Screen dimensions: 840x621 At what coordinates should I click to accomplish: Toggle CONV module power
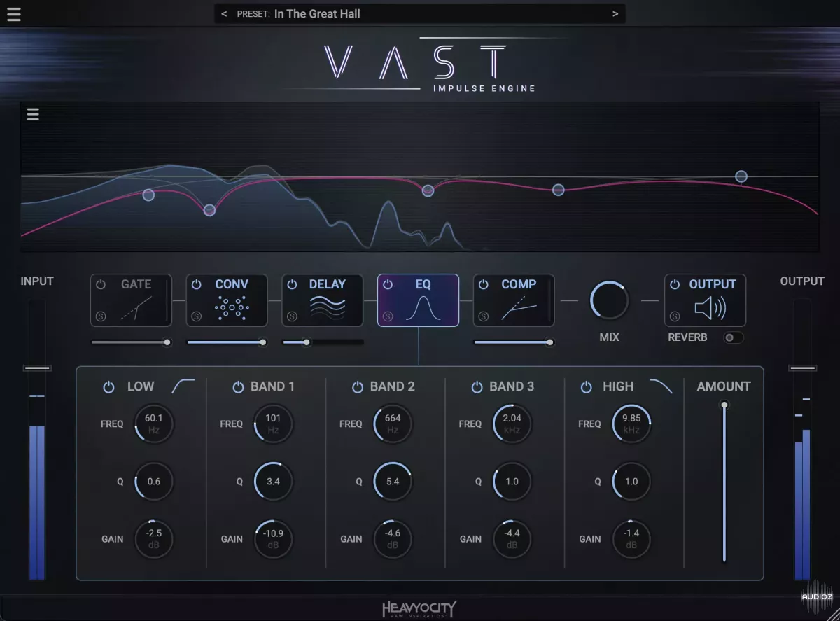coord(197,285)
